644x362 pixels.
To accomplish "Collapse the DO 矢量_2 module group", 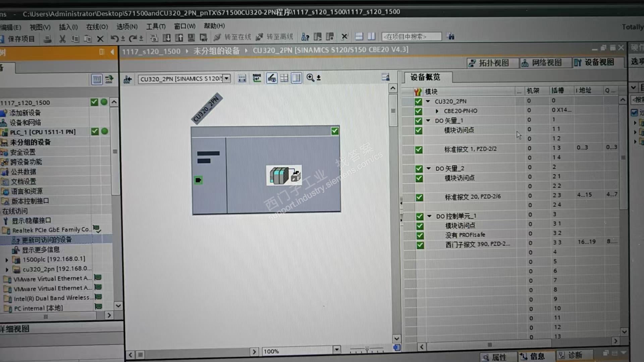I will tap(429, 168).
